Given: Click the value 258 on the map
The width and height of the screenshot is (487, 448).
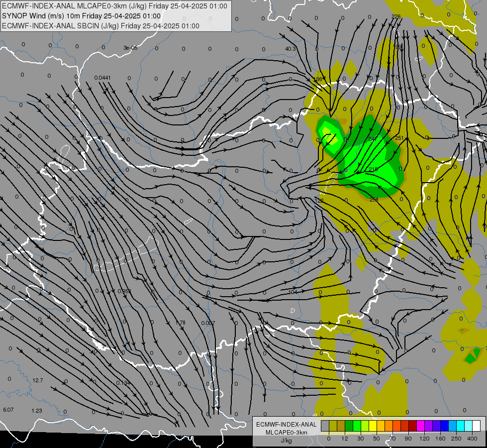Looking at the screenshot, I should (374, 200).
